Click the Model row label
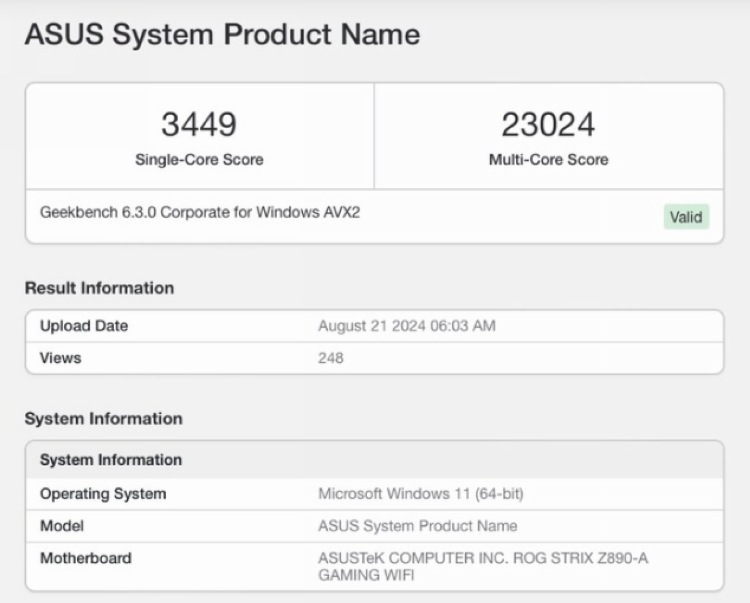Screen dimensions: 750x603 [x=62, y=526]
